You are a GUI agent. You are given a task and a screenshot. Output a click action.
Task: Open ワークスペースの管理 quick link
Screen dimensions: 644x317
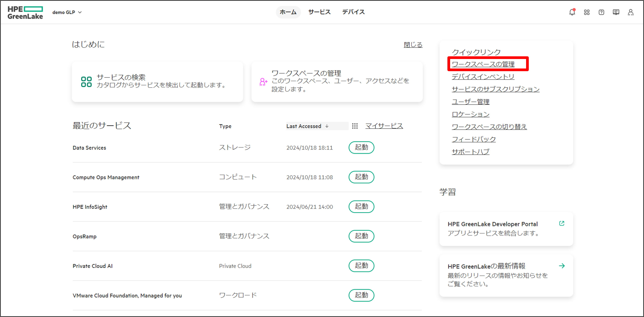[x=483, y=64]
